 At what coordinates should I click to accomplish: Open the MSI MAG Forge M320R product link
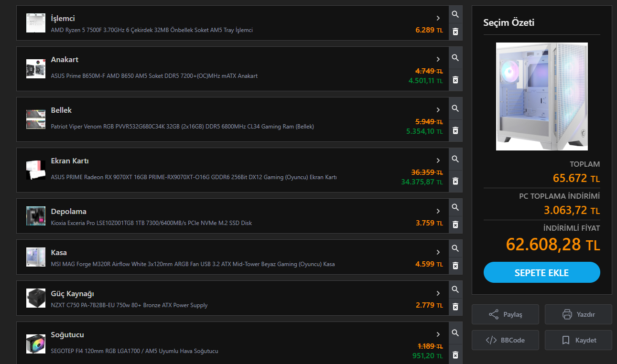point(193,264)
